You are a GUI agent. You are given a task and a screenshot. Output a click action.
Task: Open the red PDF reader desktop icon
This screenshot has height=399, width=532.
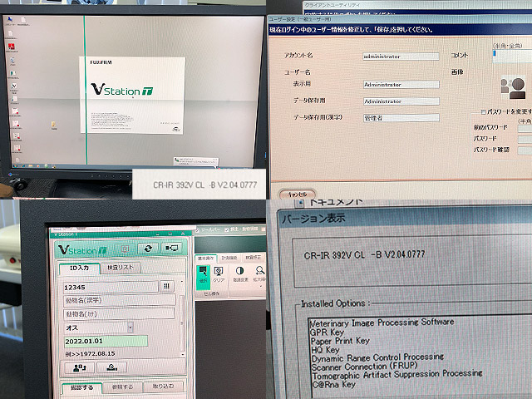11,47
